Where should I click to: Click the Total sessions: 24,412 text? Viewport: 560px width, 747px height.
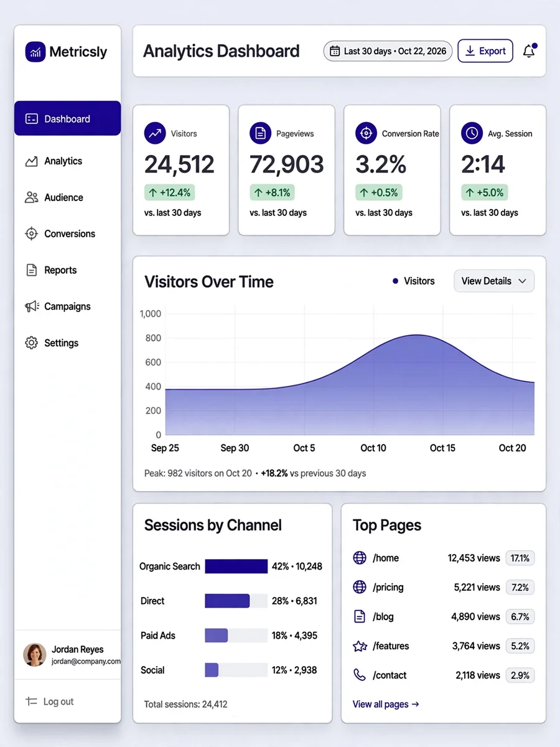click(186, 705)
